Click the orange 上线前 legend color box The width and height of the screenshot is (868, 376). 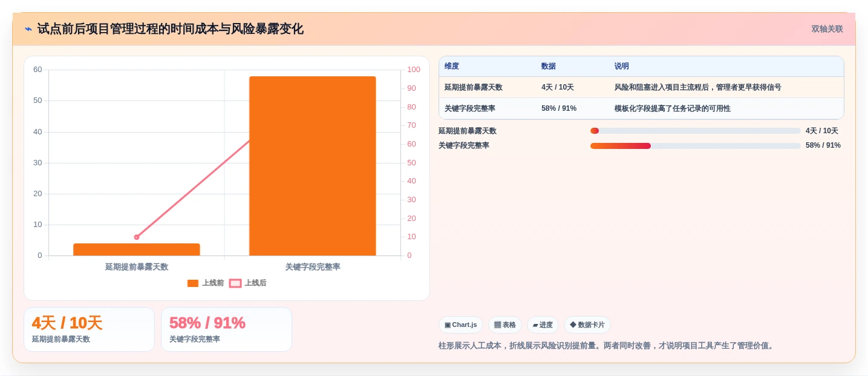coord(193,283)
